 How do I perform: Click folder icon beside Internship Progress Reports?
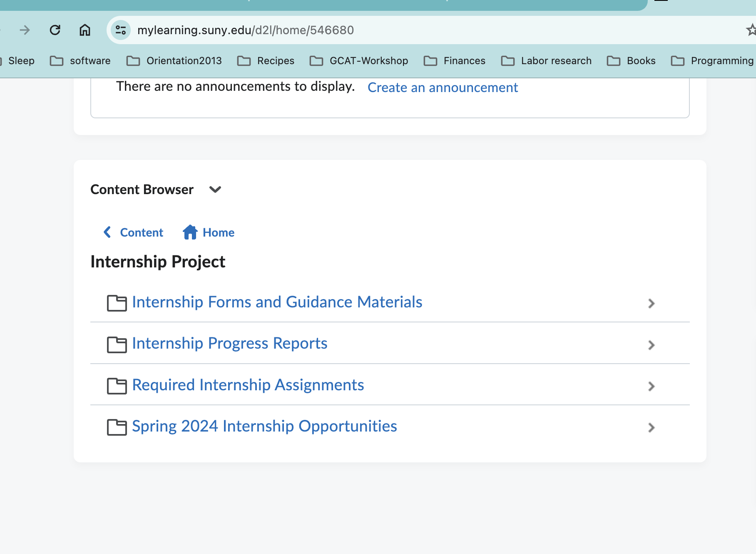coord(117,344)
